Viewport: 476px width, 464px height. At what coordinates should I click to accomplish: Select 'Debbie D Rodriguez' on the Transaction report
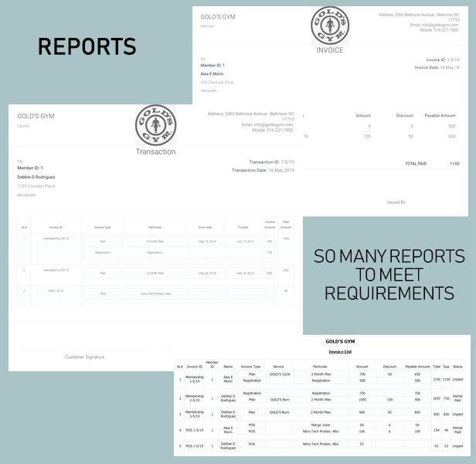click(x=36, y=177)
